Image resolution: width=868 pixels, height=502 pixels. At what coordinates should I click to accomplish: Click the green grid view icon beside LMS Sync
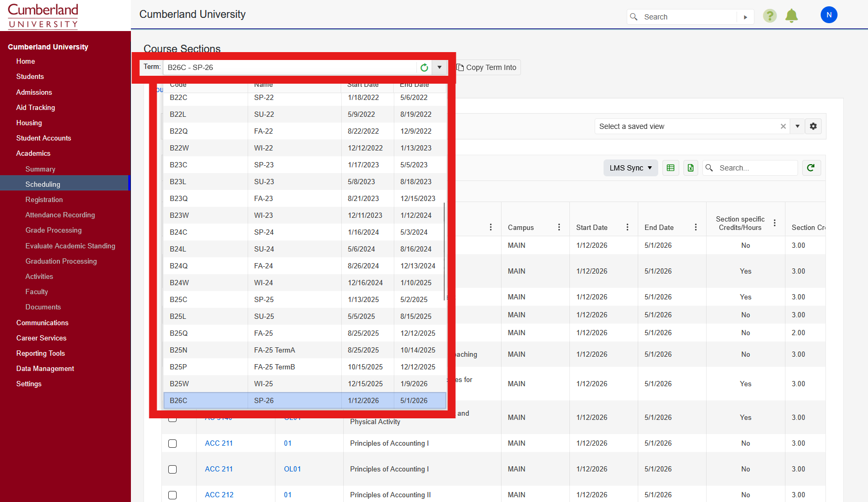coord(670,168)
